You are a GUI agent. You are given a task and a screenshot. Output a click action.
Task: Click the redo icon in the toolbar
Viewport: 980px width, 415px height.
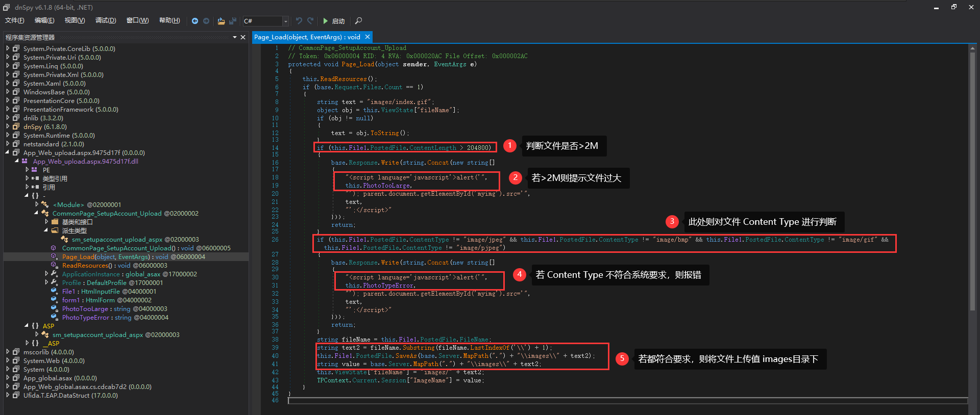pyautogui.click(x=310, y=21)
